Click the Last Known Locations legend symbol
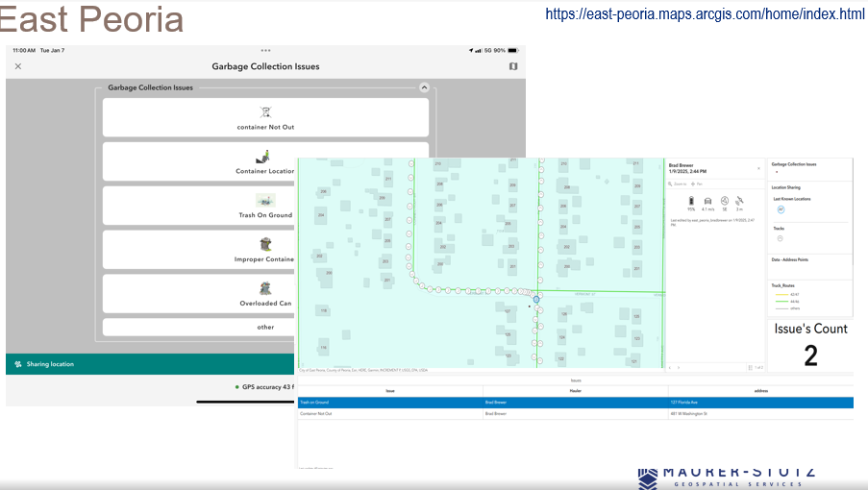The height and width of the screenshot is (490, 868). (781, 209)
